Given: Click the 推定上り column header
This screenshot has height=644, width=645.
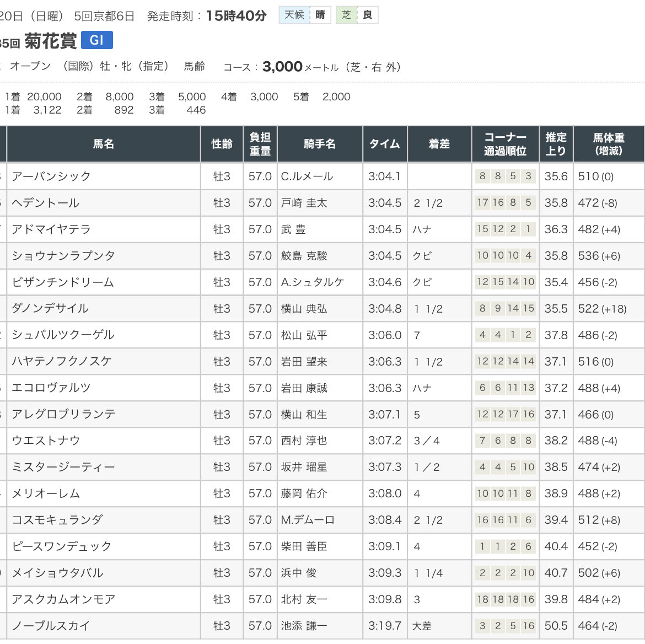Looking at the screenshot, I should tap(556, 144).
